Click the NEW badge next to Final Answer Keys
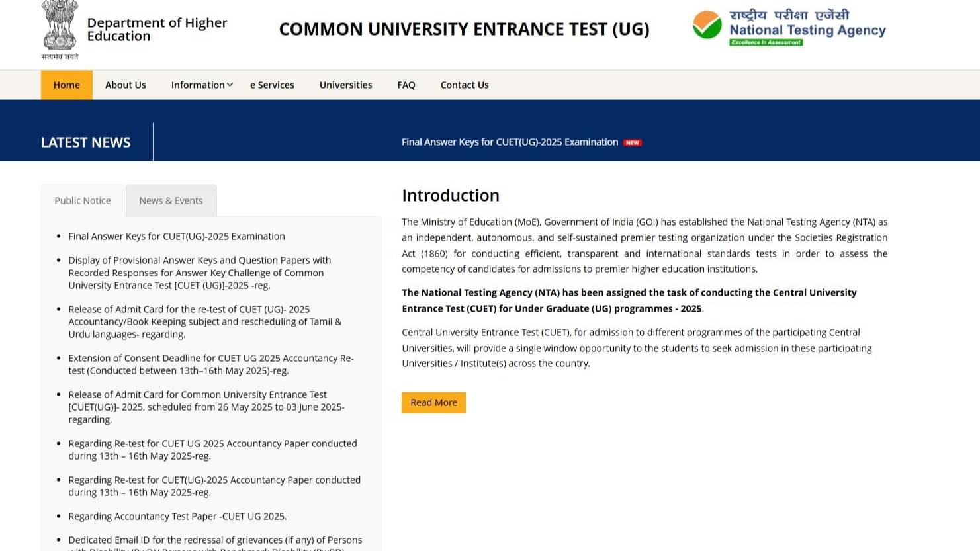The height and width of the screenshot is (551, 980). pos(632,142)
